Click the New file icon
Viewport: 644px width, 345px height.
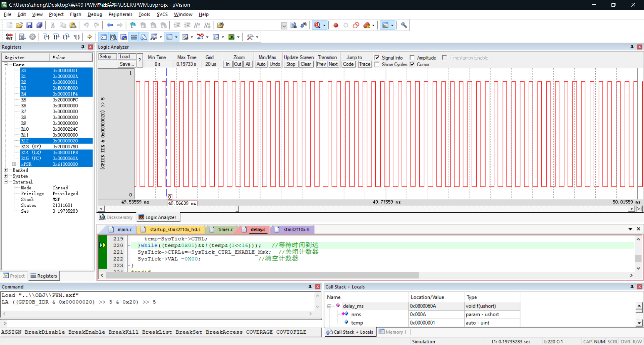9,25
